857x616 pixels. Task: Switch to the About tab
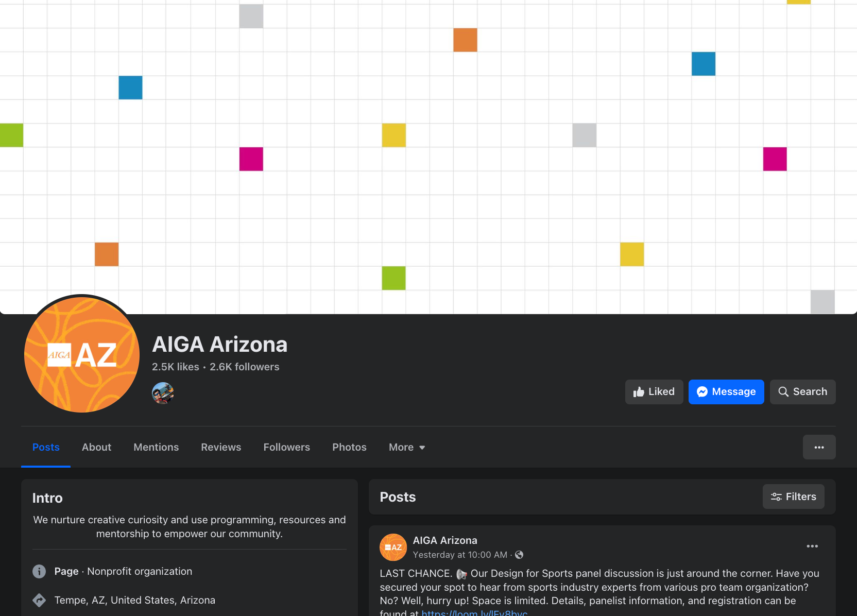tap(96, 447)
